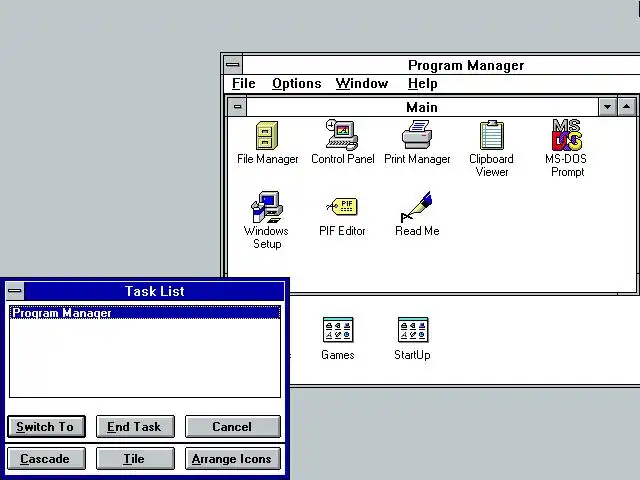Image resolution: width=640 pixels, height=480 pixels.
Task: Click the Main group title bar
Action: pyautogui.click(x=422, y=107)
